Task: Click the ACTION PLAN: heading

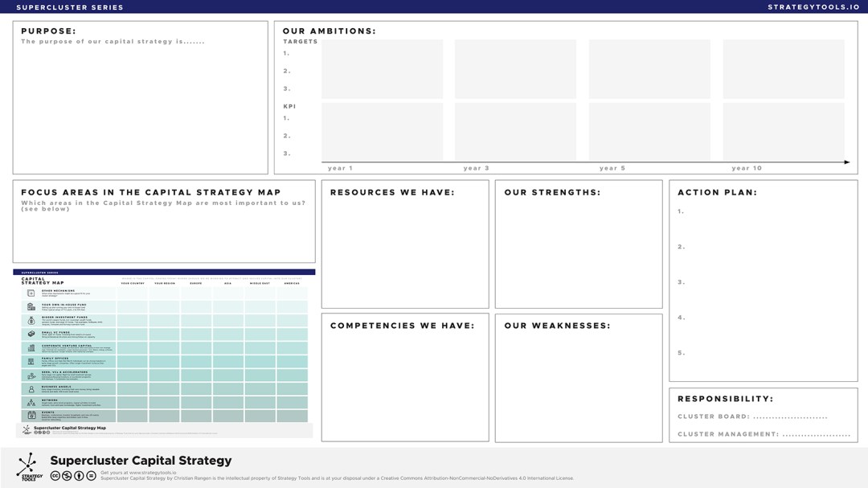Action: click(718, 192)
